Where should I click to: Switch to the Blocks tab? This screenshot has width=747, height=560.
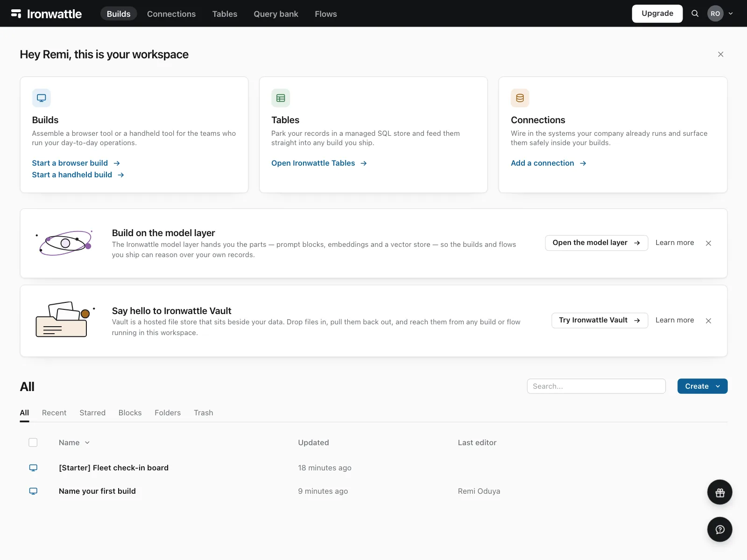130,413
